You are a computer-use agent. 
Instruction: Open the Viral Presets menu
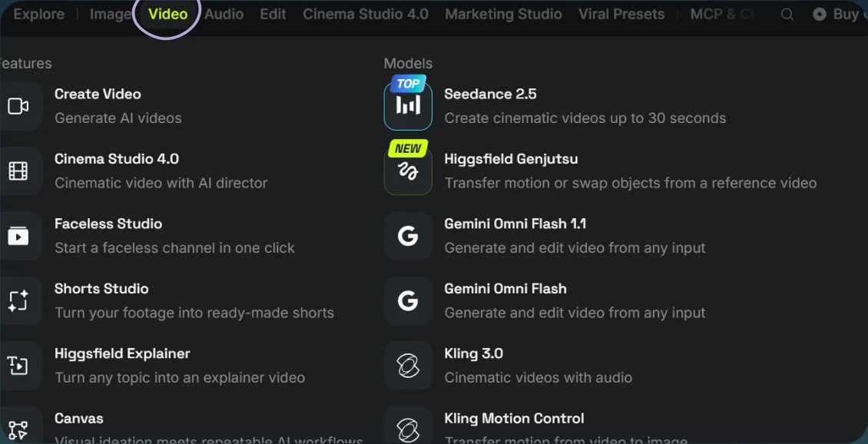click(x=621, y=14)
